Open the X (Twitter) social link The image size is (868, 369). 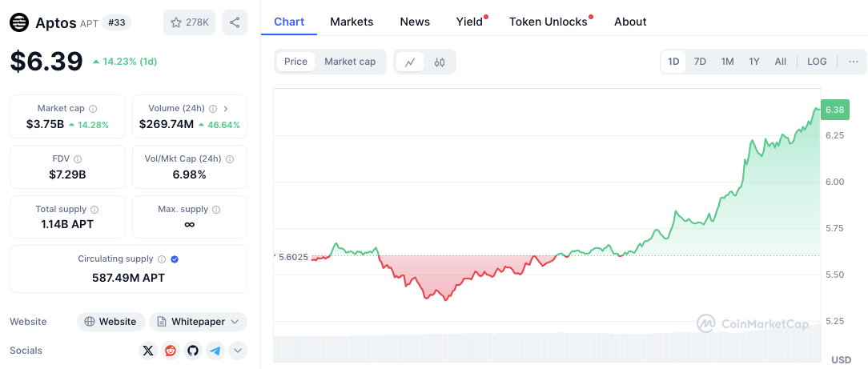(x=148, y=351)
